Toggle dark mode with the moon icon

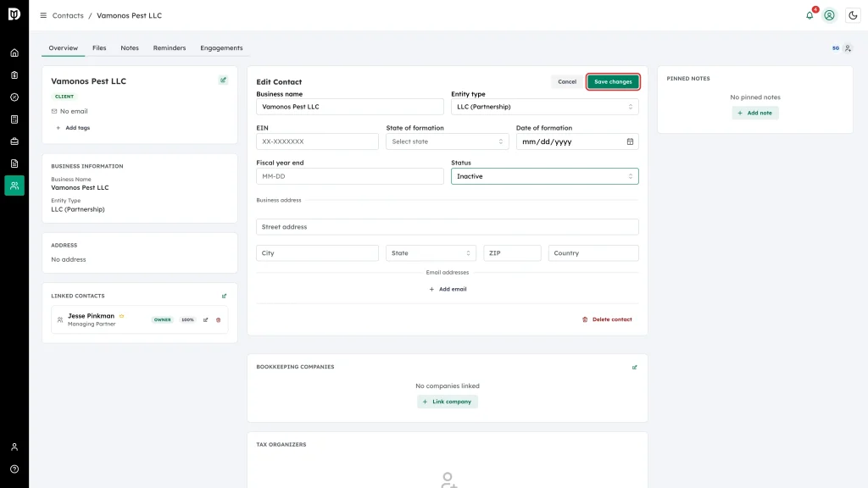click(853, 15)
